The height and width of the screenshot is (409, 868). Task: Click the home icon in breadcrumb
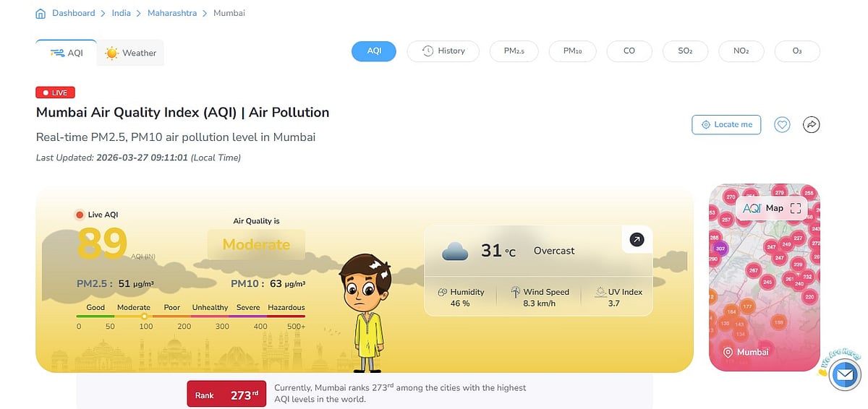(41, 14)
